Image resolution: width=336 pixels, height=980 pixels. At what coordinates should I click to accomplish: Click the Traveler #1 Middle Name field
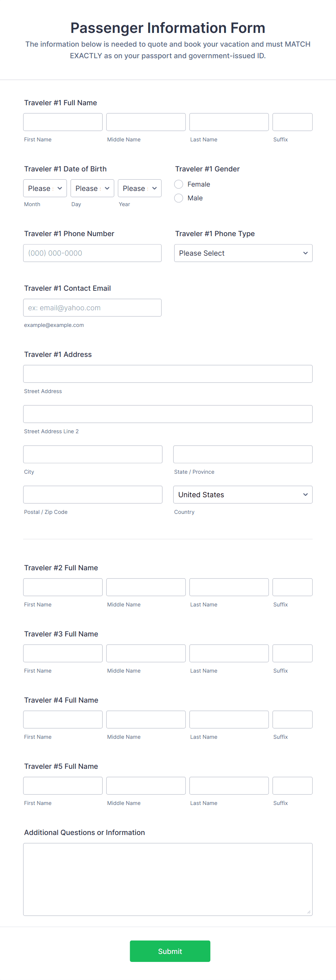146,122
